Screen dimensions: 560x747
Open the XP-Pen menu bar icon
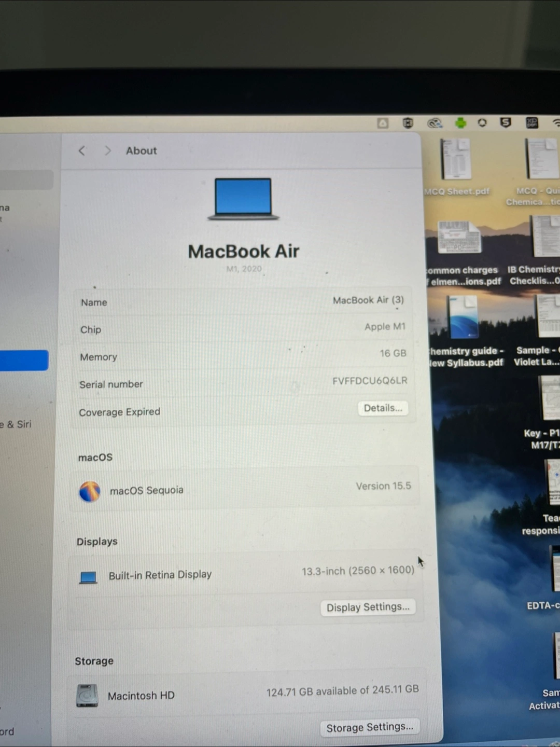point(532,123)
